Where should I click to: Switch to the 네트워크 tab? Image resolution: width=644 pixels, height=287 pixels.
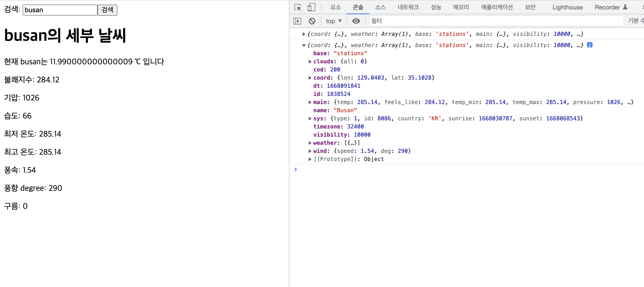[408, 7]
